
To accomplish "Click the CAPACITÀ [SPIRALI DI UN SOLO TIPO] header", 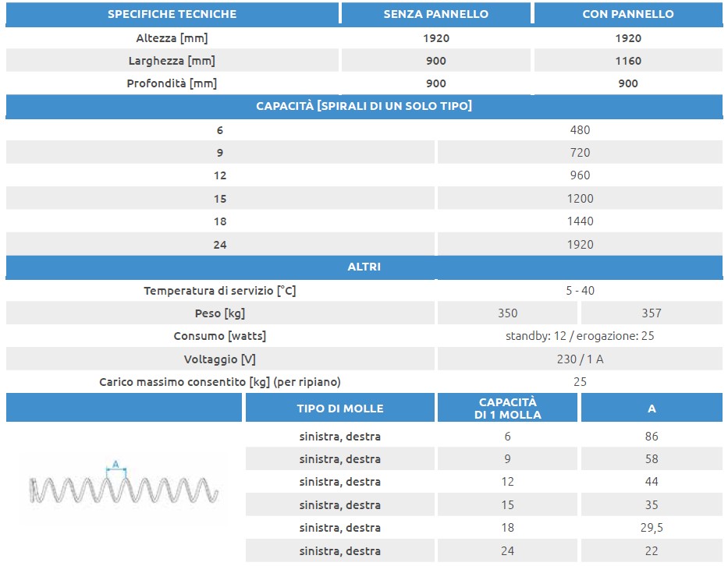I will pyautogui.click(x=364, y=106).
